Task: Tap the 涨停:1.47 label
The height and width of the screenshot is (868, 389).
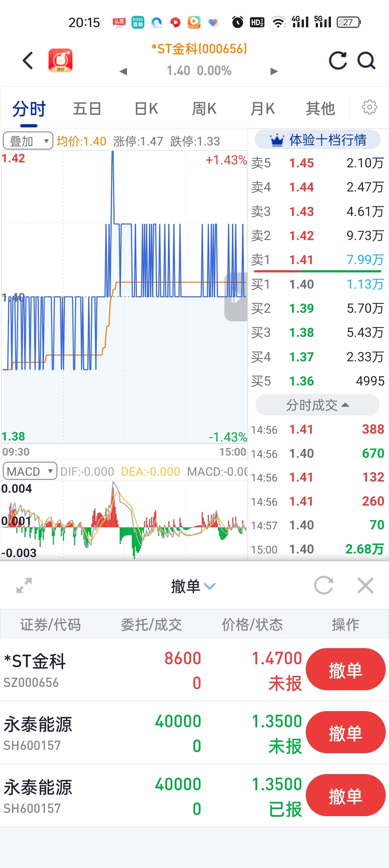Action: click(138, 141)
